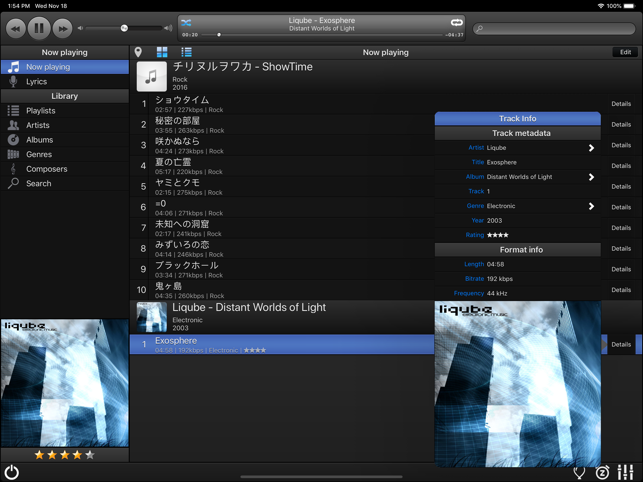Screen dimensions: 643x482
Task: Select the highlighted Exosphere track row
Action: pyautogui.click(x=283, y=344)
